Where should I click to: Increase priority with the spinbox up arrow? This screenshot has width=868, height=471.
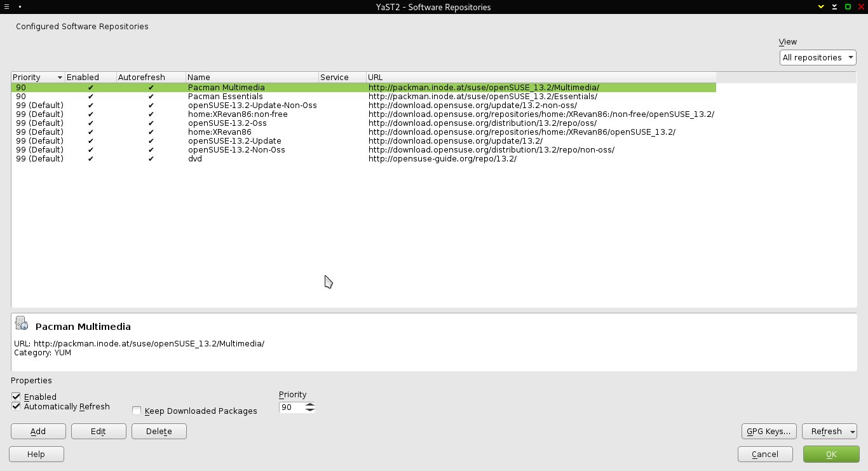[x=309, y=404]
